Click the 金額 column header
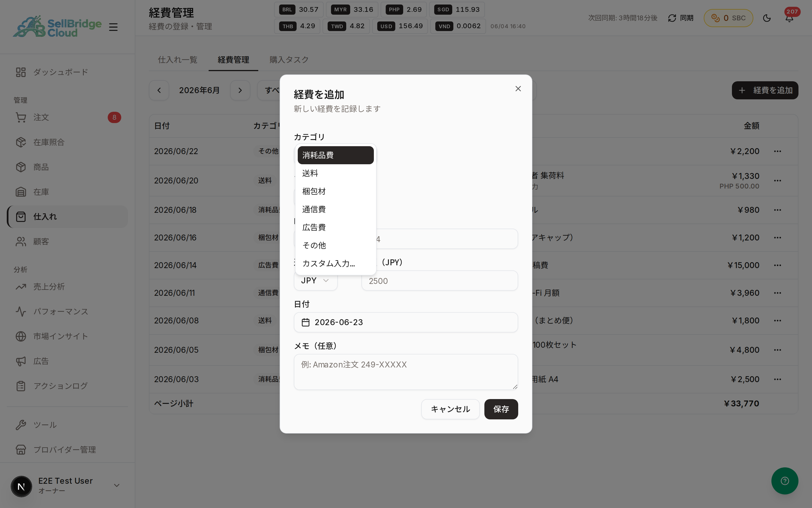This screenshot has height=508, width=812. click(x=751, y=126)
